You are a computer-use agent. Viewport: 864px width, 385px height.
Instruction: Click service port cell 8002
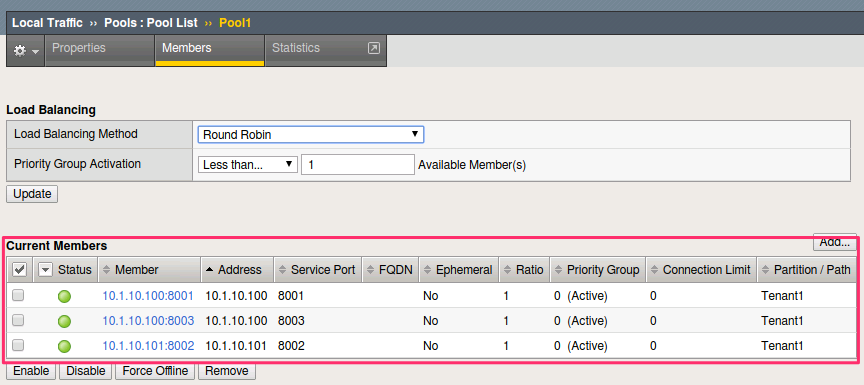point(291,346)
